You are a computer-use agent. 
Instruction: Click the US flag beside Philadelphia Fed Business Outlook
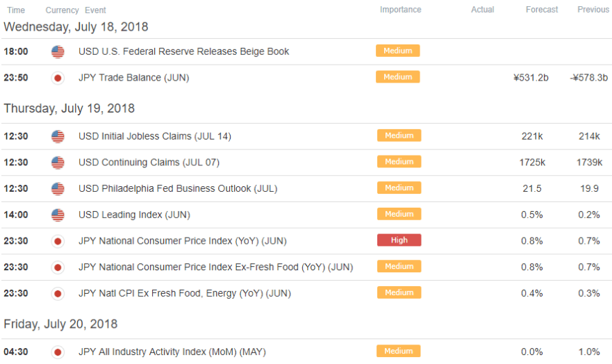(x=58, y=189)
